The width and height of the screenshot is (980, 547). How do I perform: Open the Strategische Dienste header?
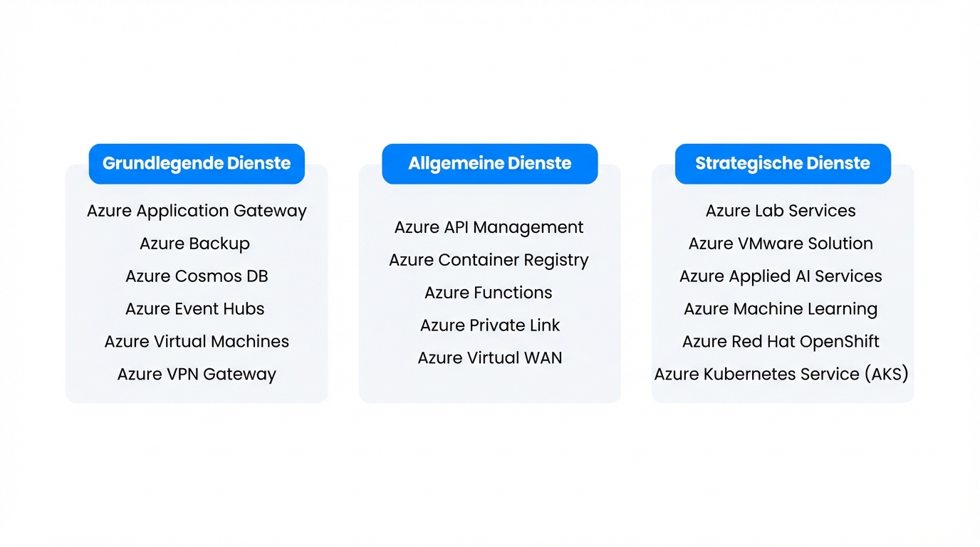coord(783,164)
